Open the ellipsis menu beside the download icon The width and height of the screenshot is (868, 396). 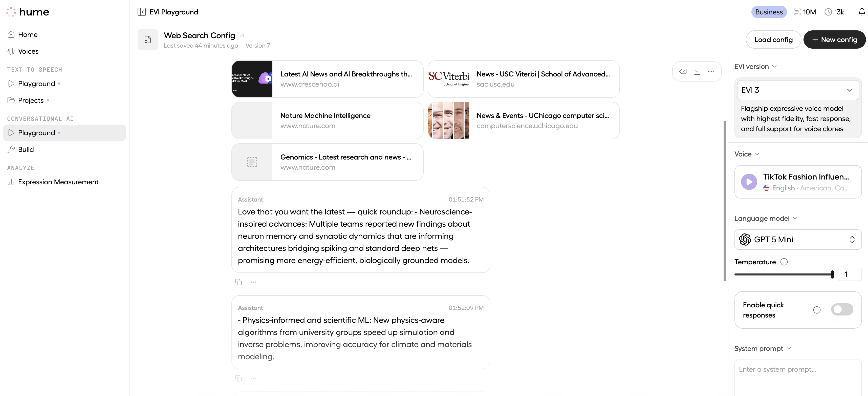coord(711,71)
